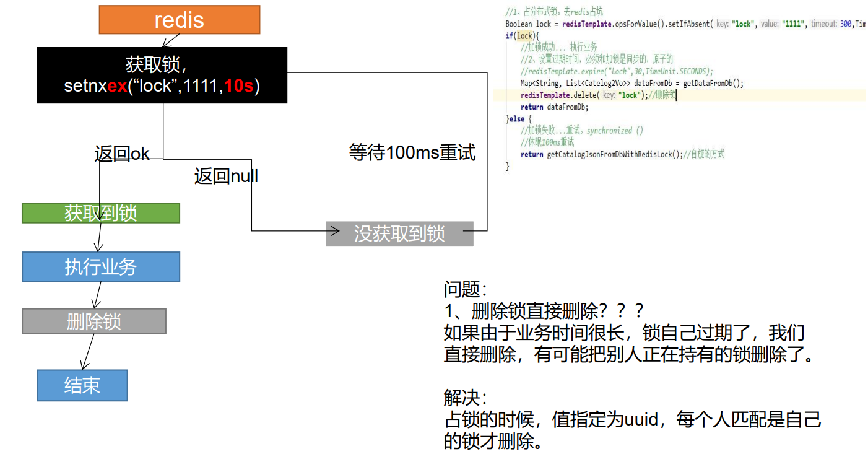Click the "解决:" heading
The height and width of the screenshot is (467, 868).
pos(466,398)
